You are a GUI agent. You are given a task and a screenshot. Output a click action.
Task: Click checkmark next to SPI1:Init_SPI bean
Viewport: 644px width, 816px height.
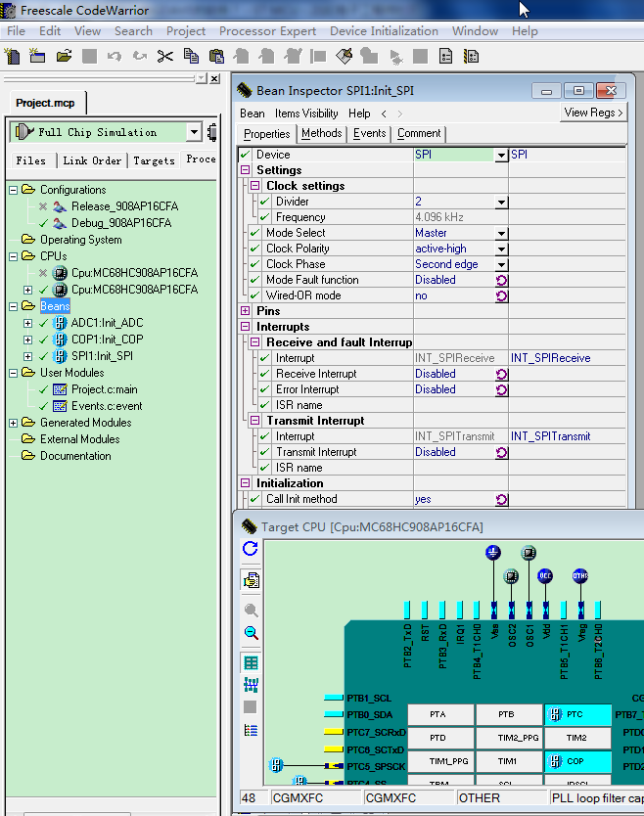[x=44, y=356]
